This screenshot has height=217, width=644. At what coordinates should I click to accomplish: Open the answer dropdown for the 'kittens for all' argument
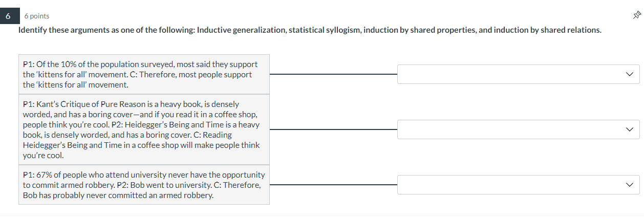[x=518, y=74]
